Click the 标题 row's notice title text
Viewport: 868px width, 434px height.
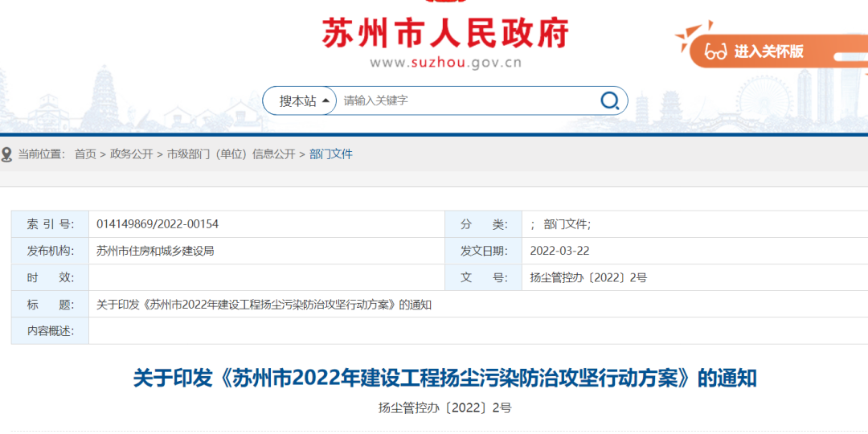264,305
